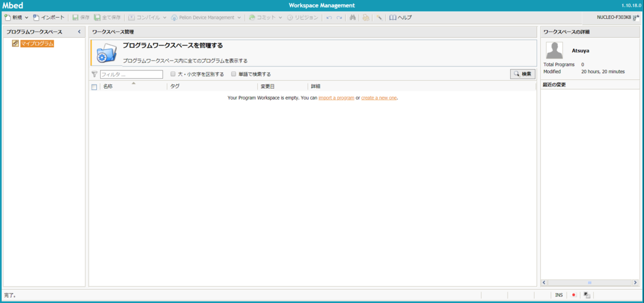Viewport: 644px width, 303px height.
Task: Click the '20 hours, 20 minutes' modified value
Action: click(603, 72)
